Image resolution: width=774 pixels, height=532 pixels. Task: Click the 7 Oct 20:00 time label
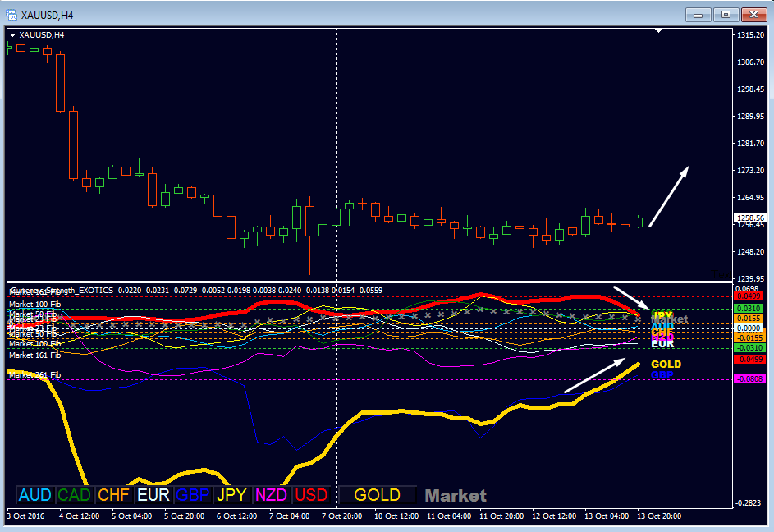[x=341, y=516]
